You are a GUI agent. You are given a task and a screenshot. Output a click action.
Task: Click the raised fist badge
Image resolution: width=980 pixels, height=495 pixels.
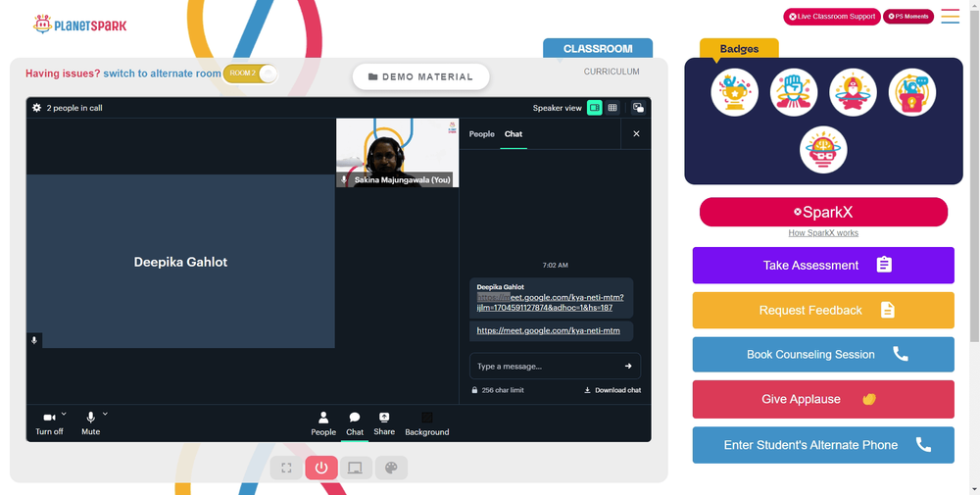click(794, 92)
